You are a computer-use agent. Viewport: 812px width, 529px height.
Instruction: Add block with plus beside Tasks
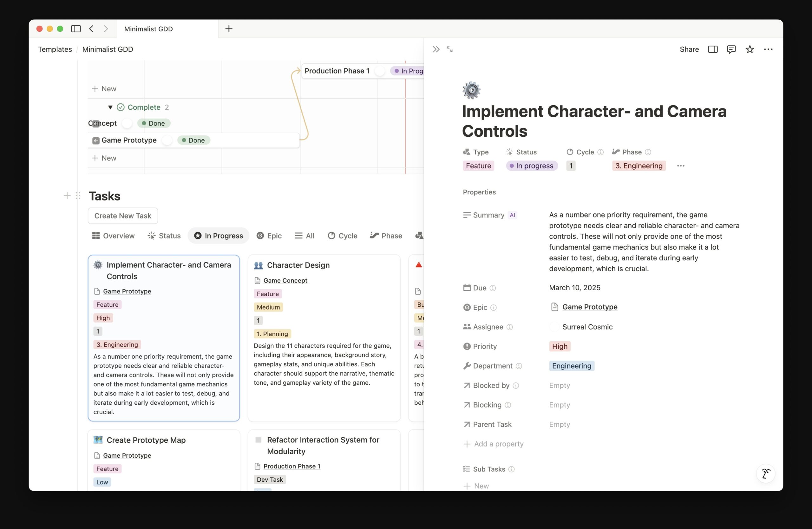[x=67, y=196]
